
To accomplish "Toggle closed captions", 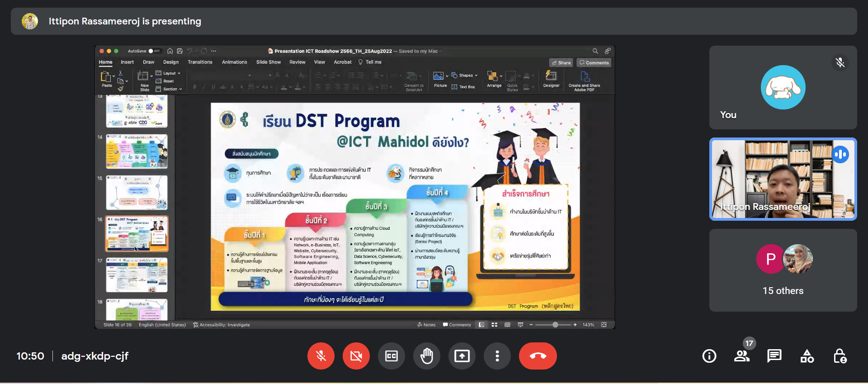I will point(392,356).
